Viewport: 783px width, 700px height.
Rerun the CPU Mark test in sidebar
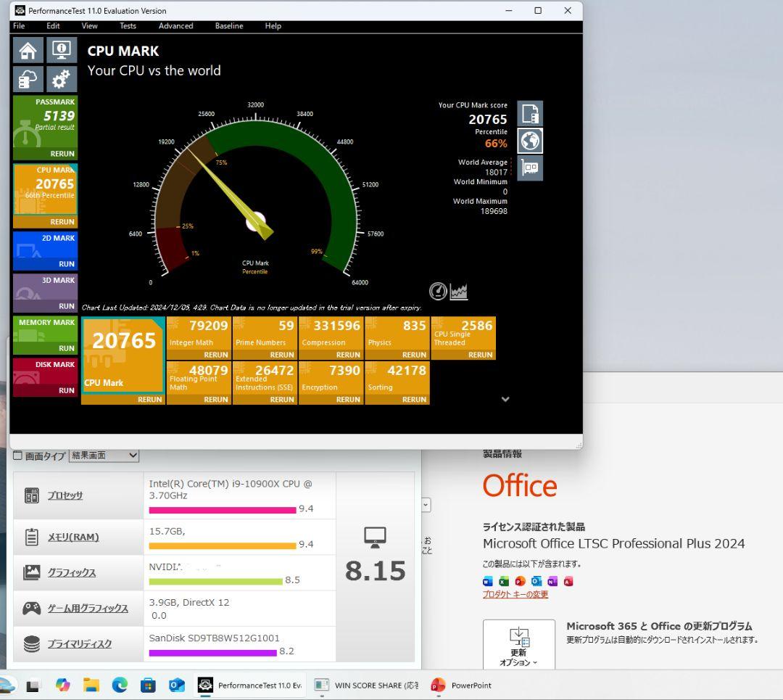pos(62,222)
